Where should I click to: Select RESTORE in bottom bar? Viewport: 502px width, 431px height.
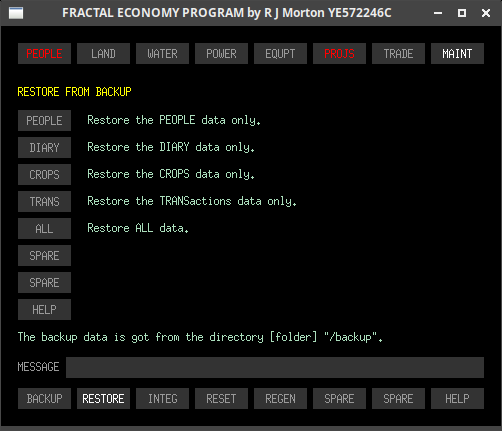103,398
